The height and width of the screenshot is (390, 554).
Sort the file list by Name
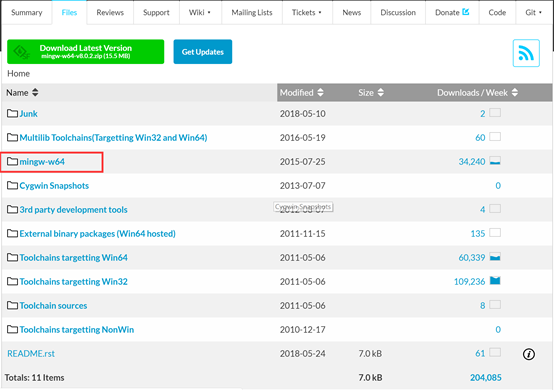(x=22, y=93)
